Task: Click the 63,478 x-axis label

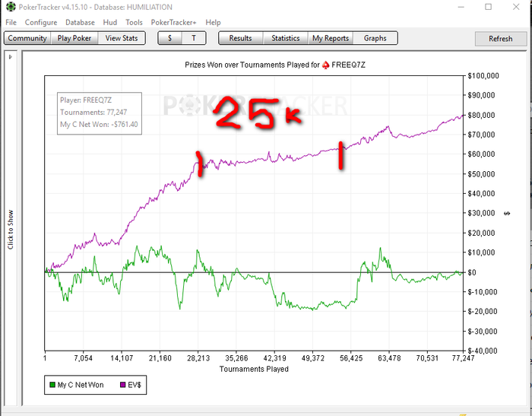Action: click(389, 358)
